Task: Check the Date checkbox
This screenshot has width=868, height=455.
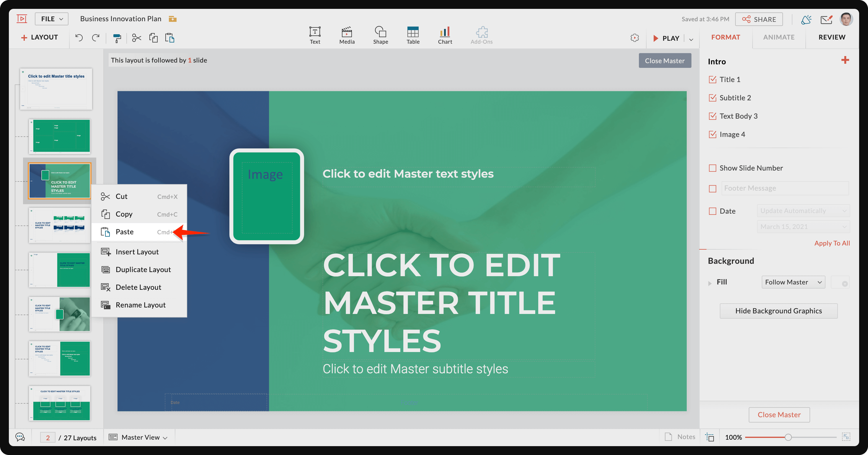Action: point(712,211)
